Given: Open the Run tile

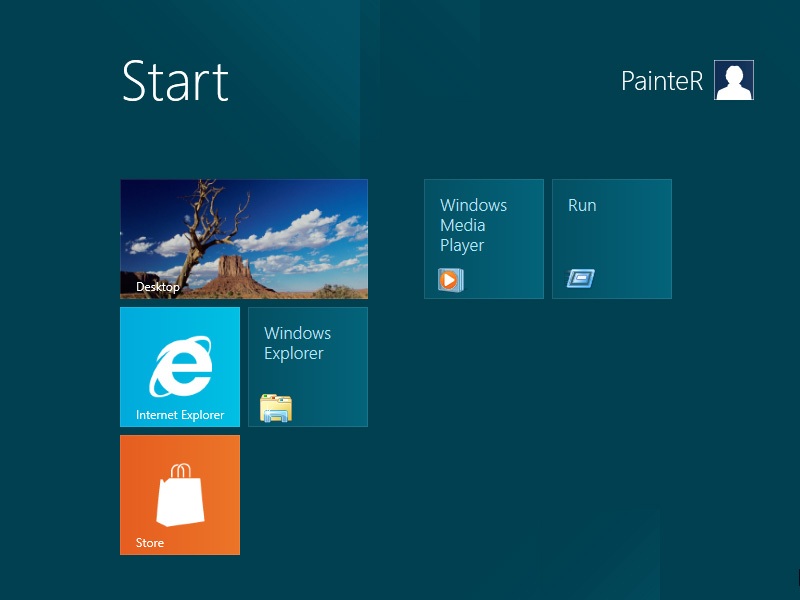Looking at the screenshot, I should pos(612,239).
